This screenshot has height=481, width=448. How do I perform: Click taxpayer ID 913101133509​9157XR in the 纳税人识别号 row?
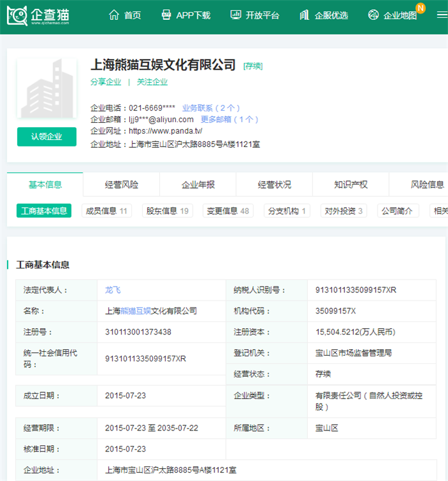point(356,290)
